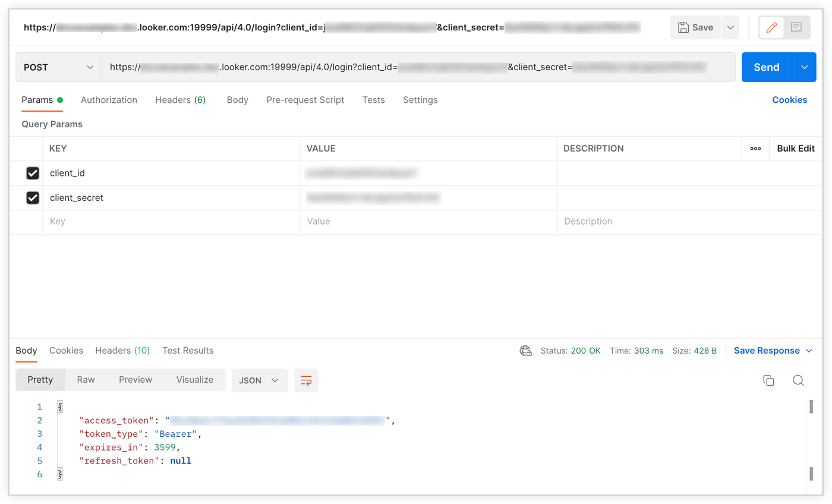Open the JSON response format dropdown
Viewport: 832px width, 504px height.
point(259,380)
